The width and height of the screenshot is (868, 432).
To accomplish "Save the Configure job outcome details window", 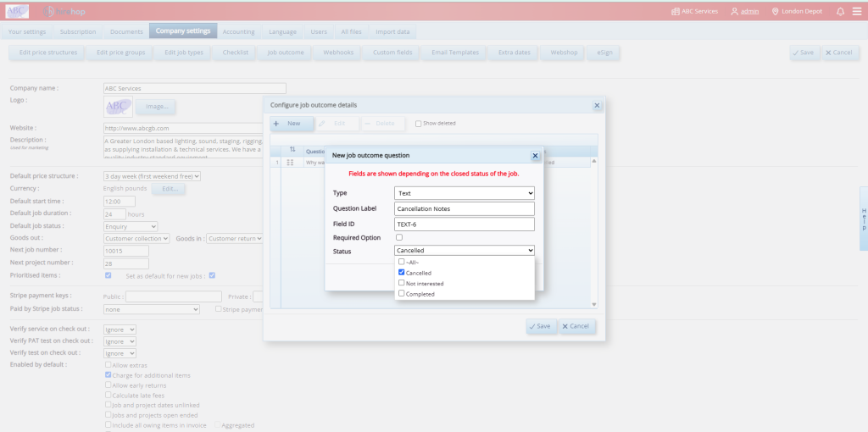I will pos(541,326).
